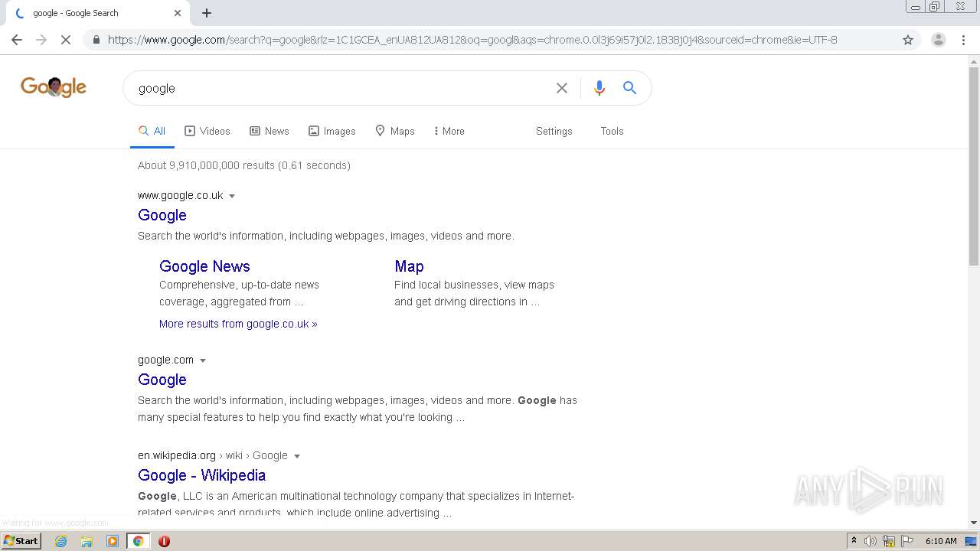The width and height of the screenshot is (980, 551).
Task: Switch to the Videos tab
Action: click(x=207, y=131)
